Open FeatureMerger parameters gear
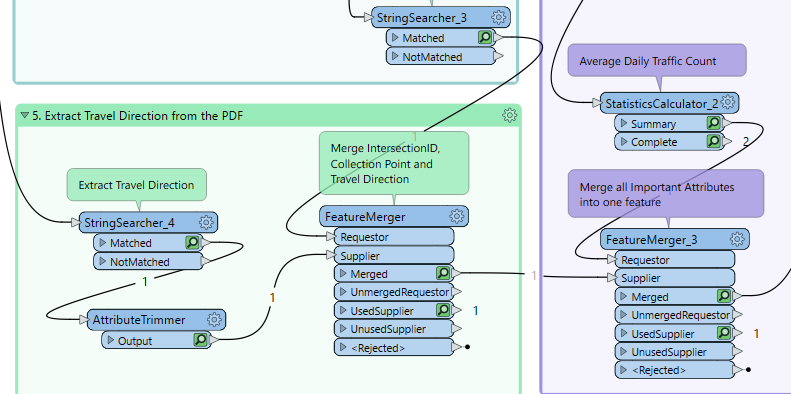 457,217
